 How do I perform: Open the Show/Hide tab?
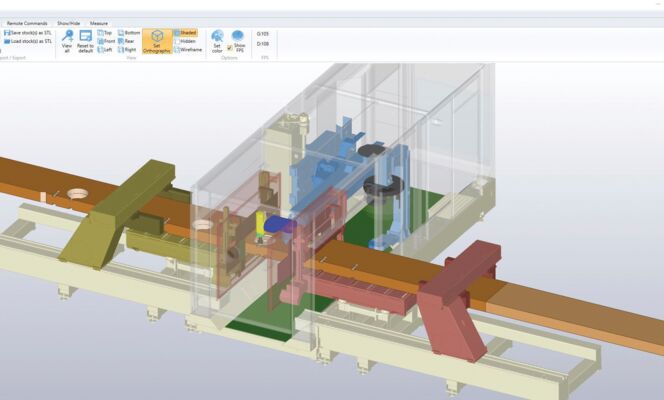pos(69,22)
